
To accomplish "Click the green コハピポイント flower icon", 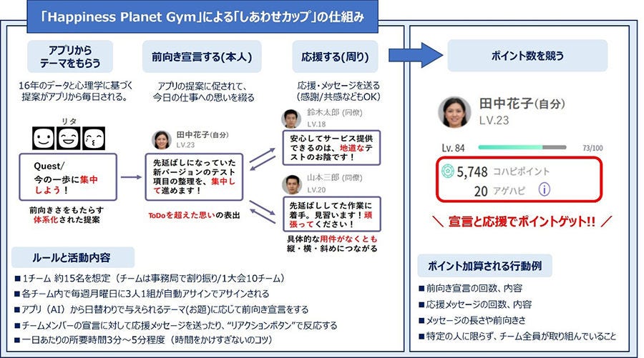I will coord(448,171).
